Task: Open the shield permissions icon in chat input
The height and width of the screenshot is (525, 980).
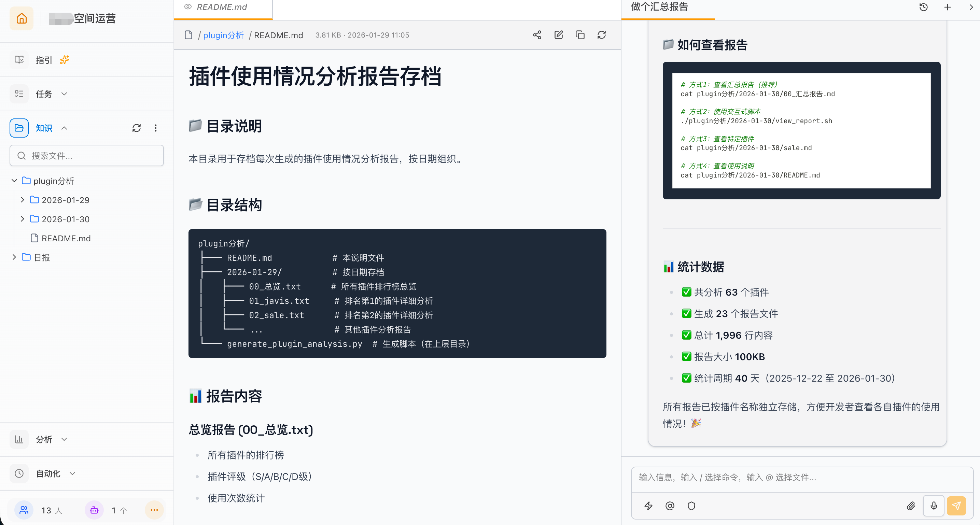Action: [691, 506]
